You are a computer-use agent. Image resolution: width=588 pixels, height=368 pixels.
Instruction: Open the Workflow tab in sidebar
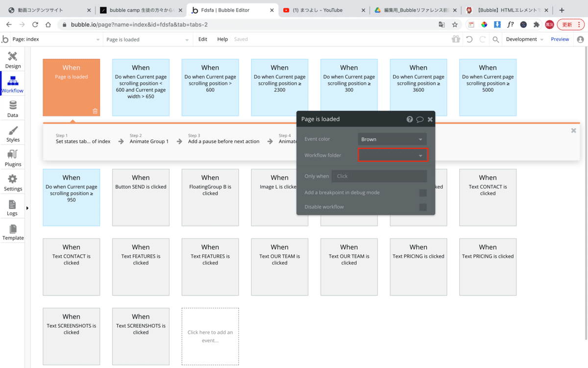[x=13, y=84]
